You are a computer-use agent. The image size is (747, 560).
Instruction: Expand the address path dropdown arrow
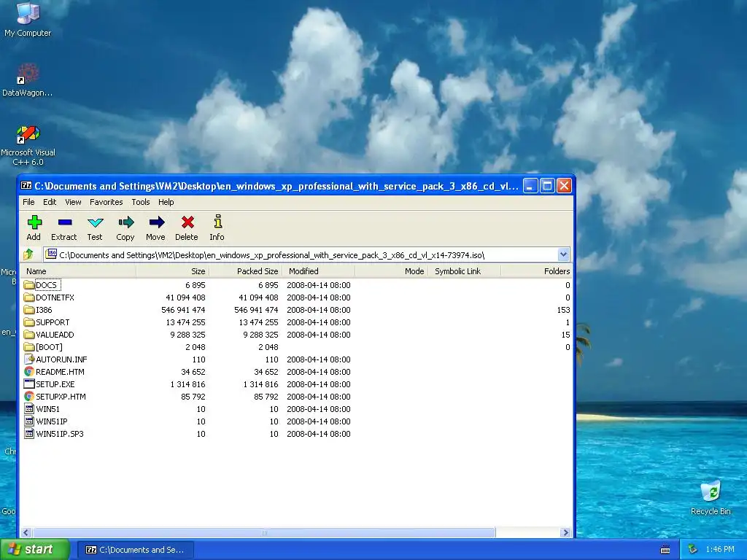pyautogui.click(x=563, y=254)
